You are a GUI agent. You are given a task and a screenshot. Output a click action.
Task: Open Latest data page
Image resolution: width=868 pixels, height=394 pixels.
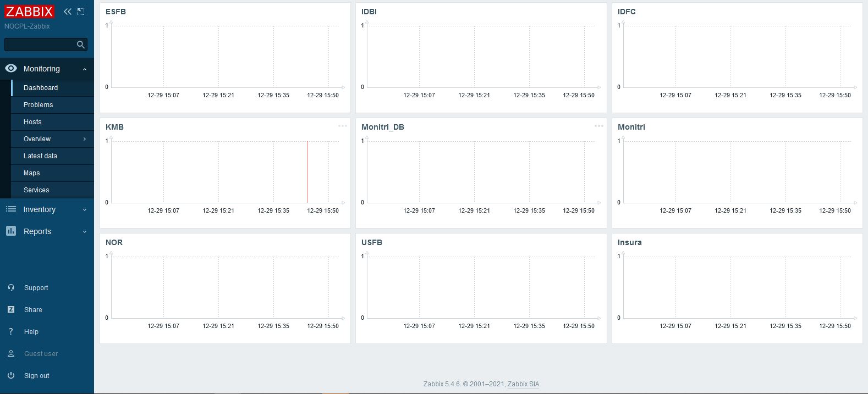point(53,156)
